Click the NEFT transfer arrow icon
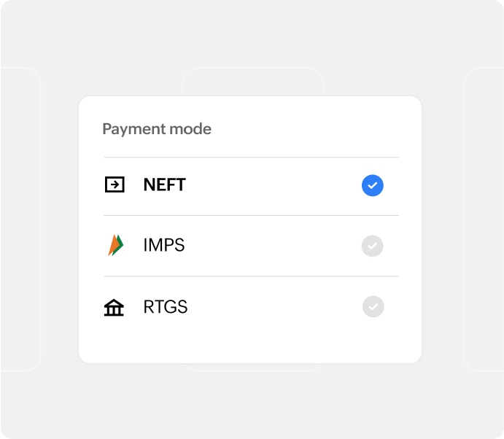This screenshot has width=504, height=439. [x=115, y=184]
